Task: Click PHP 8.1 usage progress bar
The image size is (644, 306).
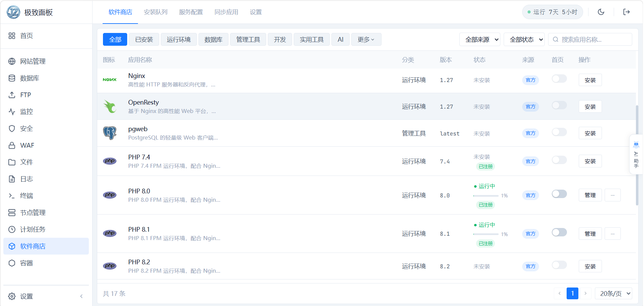Action: (486, 234)
